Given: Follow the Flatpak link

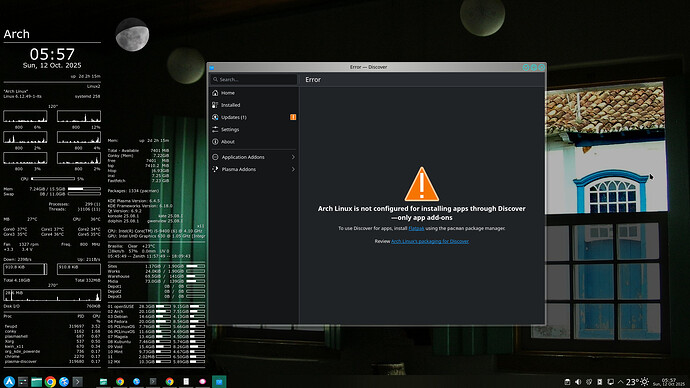Looking at the screenshot, I should 416,228.
